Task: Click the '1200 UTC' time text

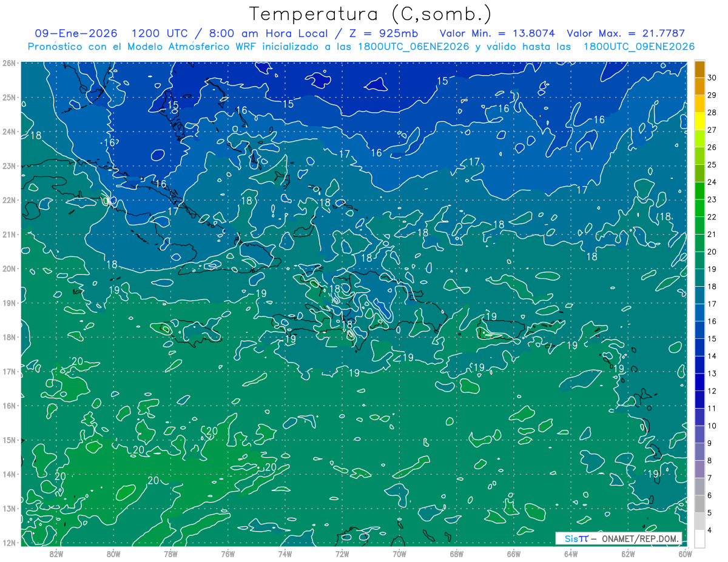Action: [158, 33]
